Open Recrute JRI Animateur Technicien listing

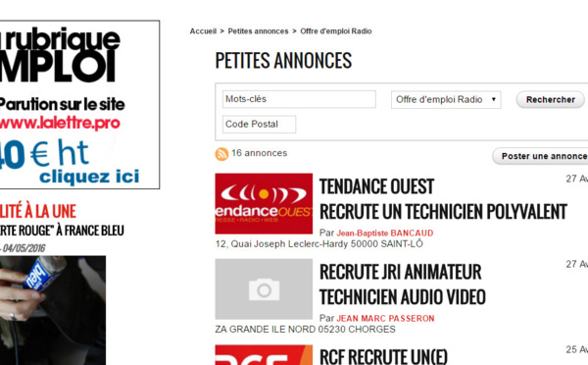(x=403, y=285)
